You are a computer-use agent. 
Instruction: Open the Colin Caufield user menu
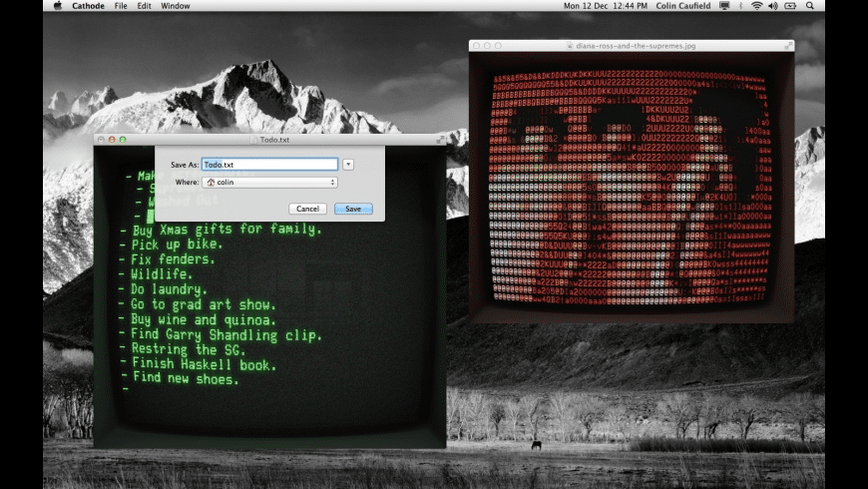[x=683, y=6]
